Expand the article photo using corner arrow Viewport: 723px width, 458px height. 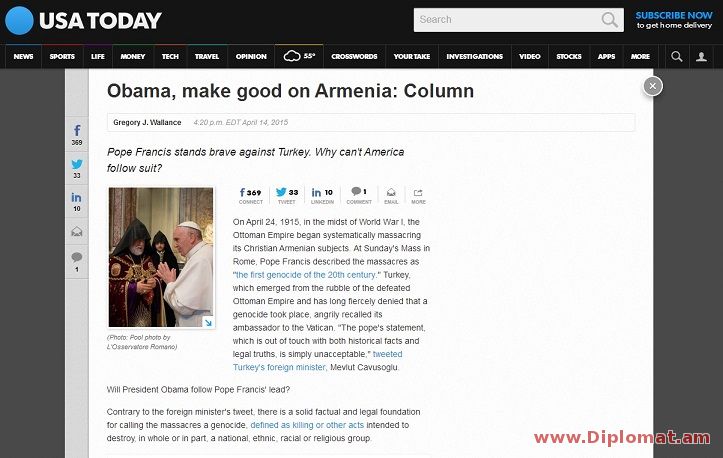208,322
